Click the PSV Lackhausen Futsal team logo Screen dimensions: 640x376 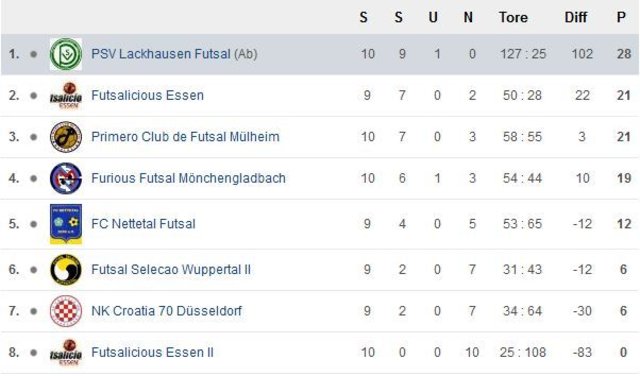pyautogui.click(x=66, y=54)
